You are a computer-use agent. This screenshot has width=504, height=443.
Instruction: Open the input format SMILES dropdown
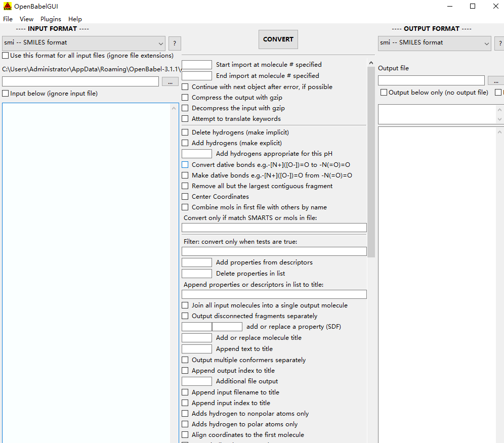[83, 43]
